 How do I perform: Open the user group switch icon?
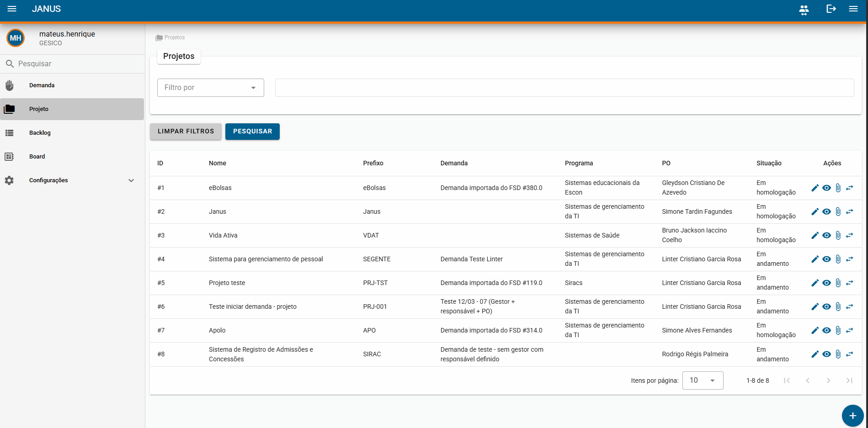coord(804,9)
